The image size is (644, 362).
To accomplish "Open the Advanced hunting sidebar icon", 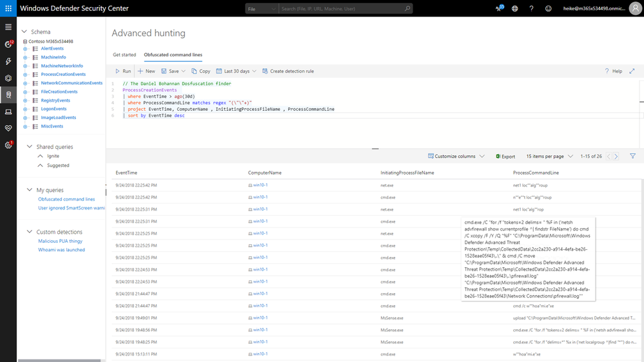I will (x=8, y=95).
